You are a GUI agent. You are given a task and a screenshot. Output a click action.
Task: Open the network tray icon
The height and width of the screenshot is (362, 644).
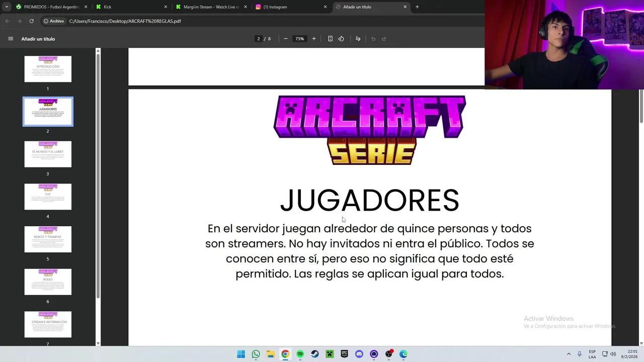click(x=605, y=354)
